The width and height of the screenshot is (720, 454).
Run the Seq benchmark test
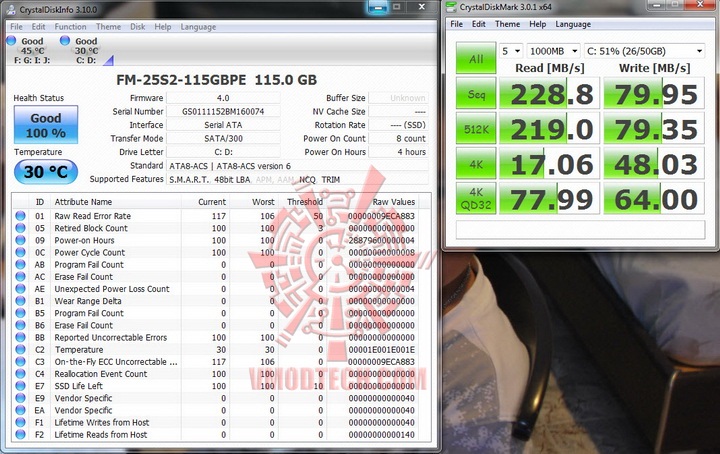point(476,94)
